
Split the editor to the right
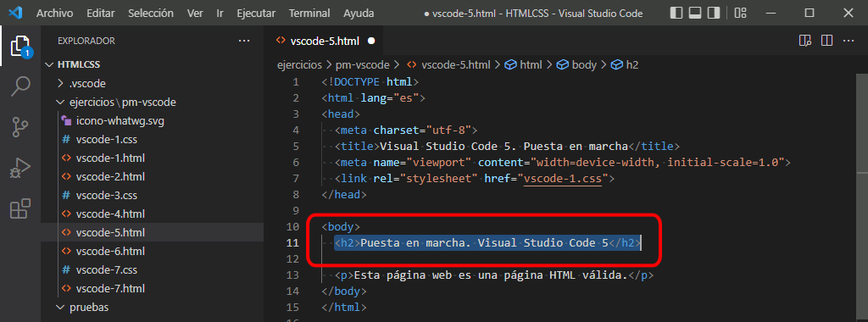point(826,41)
